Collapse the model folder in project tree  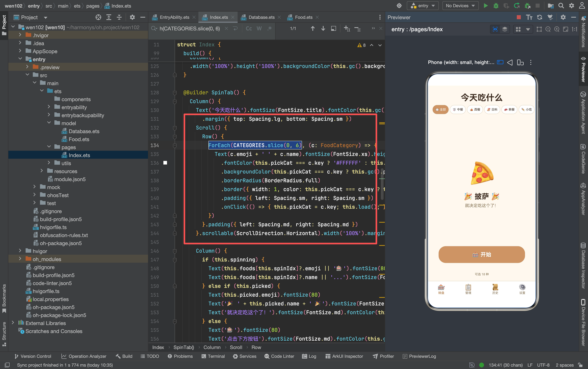click(x=49, y=123)
